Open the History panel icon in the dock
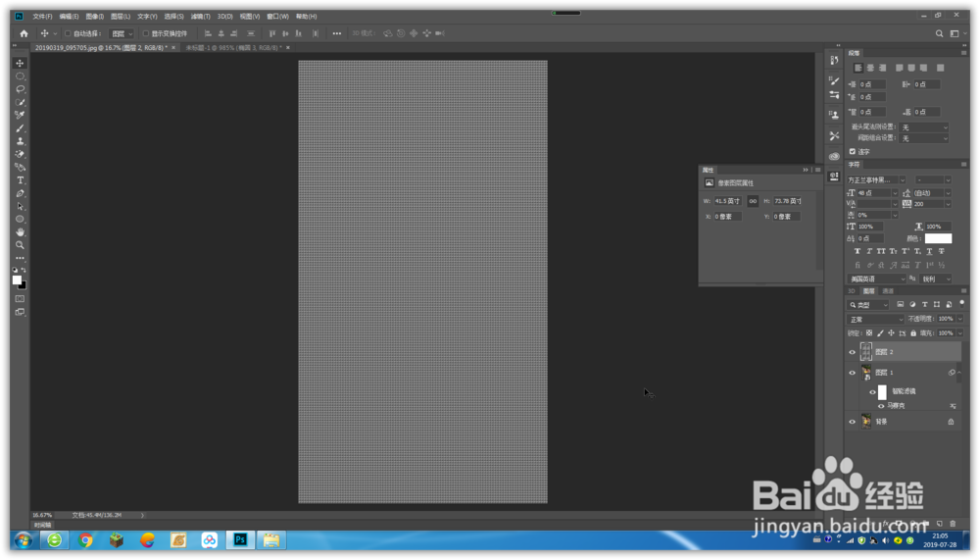This screenshot has width=980, height=560. [x=834, y=61]
